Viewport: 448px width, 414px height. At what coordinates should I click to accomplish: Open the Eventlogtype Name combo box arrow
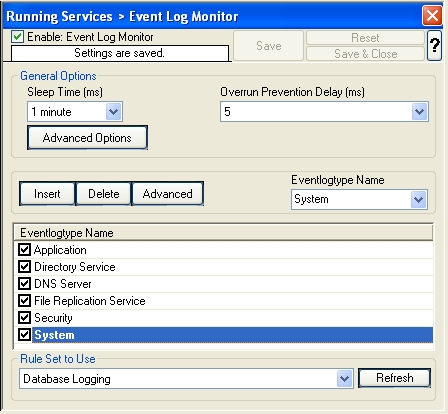click(419, 200)
